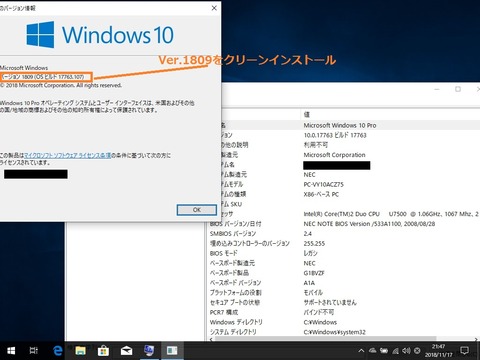Image resolution: width=480 pixels, height=360 pixels.
Task: Open Microsoft Store from the taskbar
Action: coord(103,351)
